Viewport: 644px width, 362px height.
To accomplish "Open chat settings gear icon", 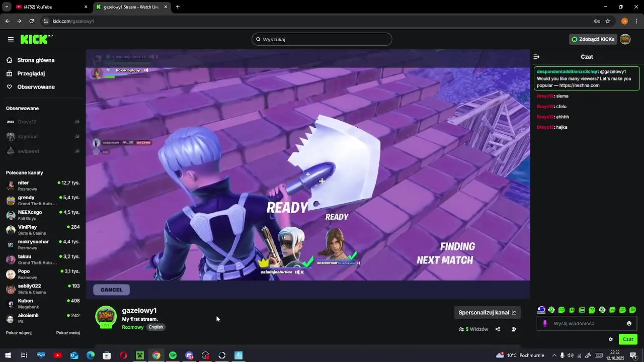I will pos(611,339).
